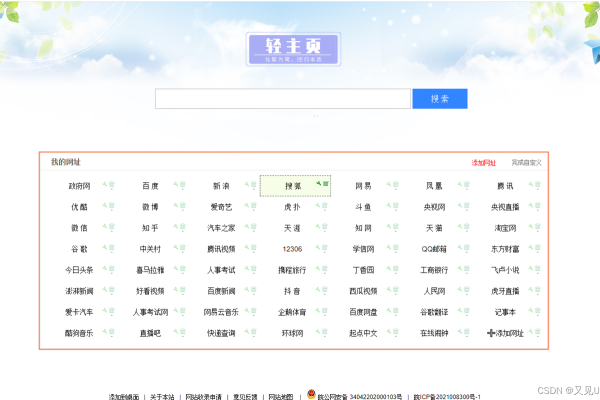
Task: Open the 喜马拉雅 site link
Action: (150, 270)
